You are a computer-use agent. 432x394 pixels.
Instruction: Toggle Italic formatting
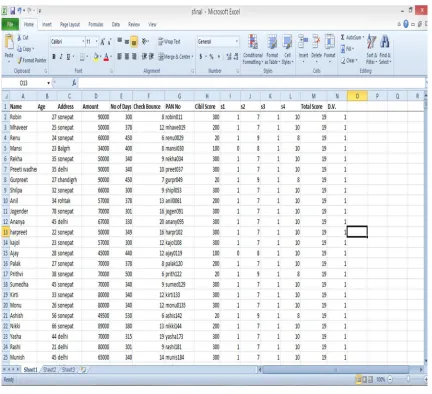click(x=61, y=57)
